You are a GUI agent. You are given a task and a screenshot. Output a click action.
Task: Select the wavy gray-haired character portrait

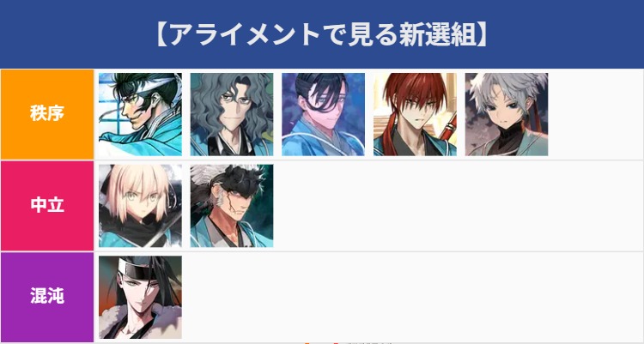coord(232,115)
